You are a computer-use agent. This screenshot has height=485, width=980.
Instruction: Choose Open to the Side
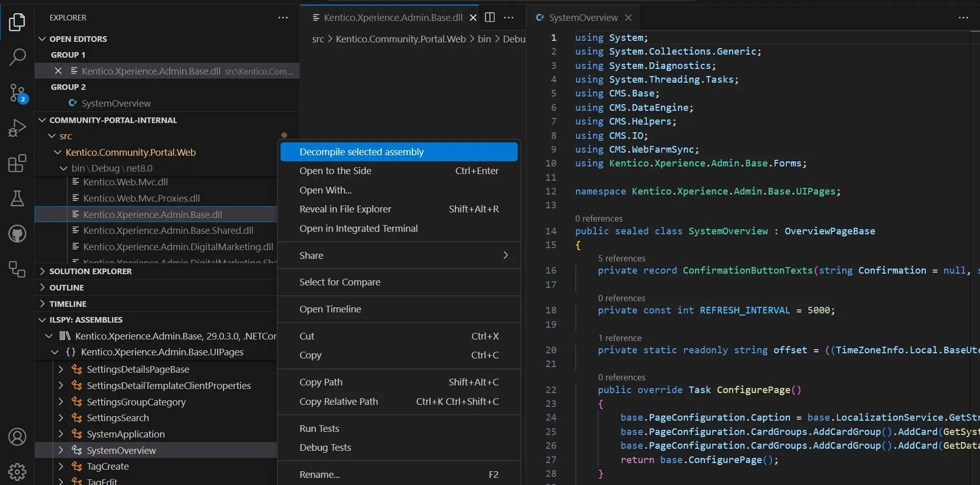point(399,171)
